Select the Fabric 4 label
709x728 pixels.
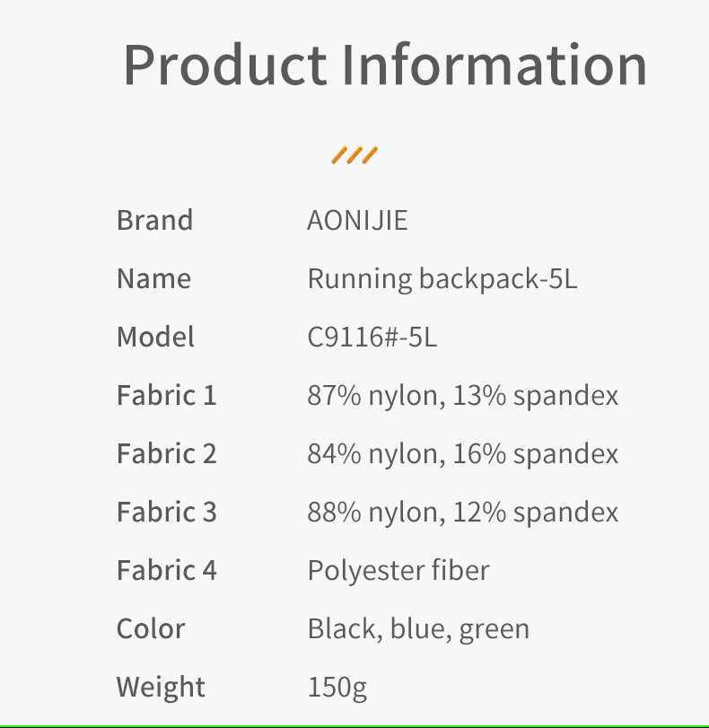point(166,570)
